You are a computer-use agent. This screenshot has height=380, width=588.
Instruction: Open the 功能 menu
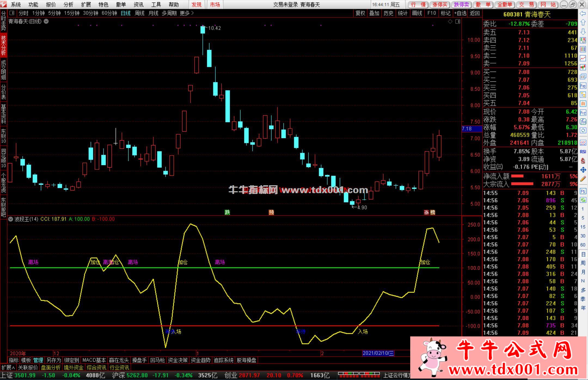(33, 5)
